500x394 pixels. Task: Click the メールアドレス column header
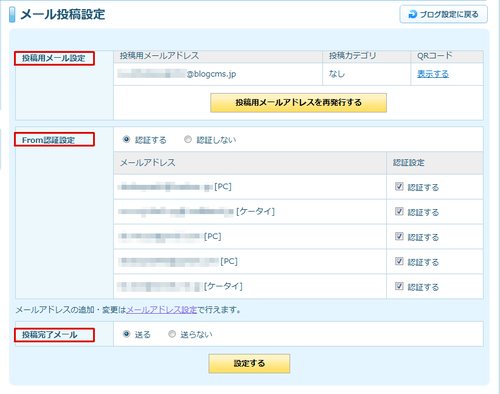pyautogui.click(x=147, y=163)
